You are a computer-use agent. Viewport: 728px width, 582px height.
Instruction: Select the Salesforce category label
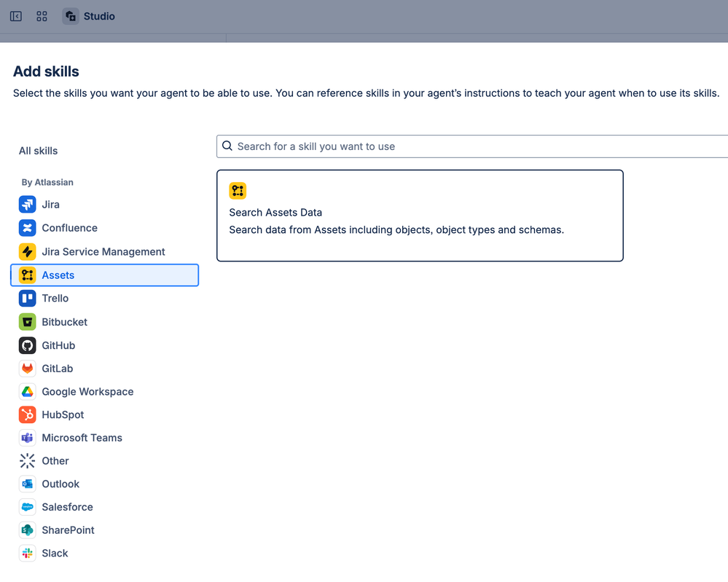pos(67,507)
